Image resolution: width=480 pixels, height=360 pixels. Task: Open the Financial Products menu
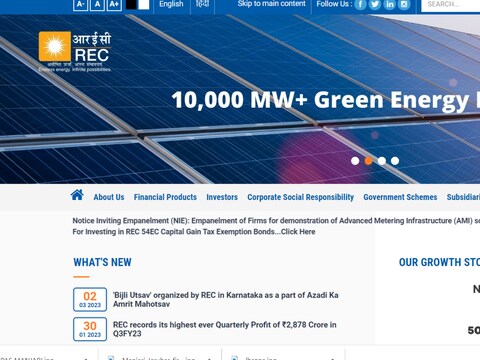coord(165,197)
